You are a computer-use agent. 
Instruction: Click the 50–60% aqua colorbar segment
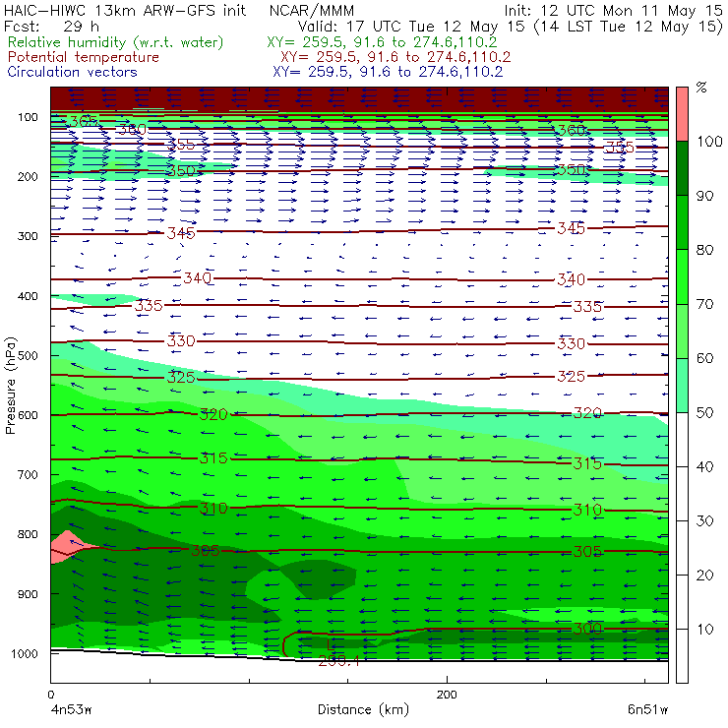click(x=682, y=386)
